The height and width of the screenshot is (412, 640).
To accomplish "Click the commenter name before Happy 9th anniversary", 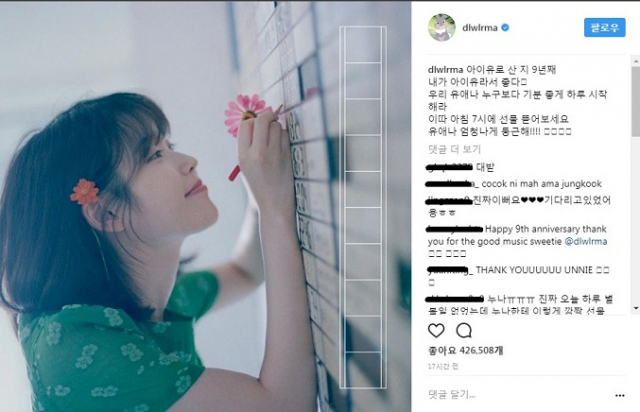I will click(455, 229).
